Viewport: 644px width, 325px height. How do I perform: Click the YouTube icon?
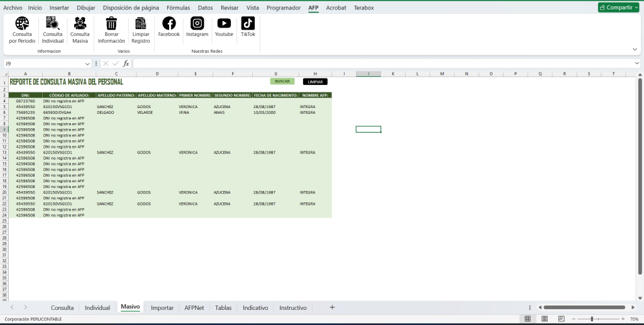point(223,24)
